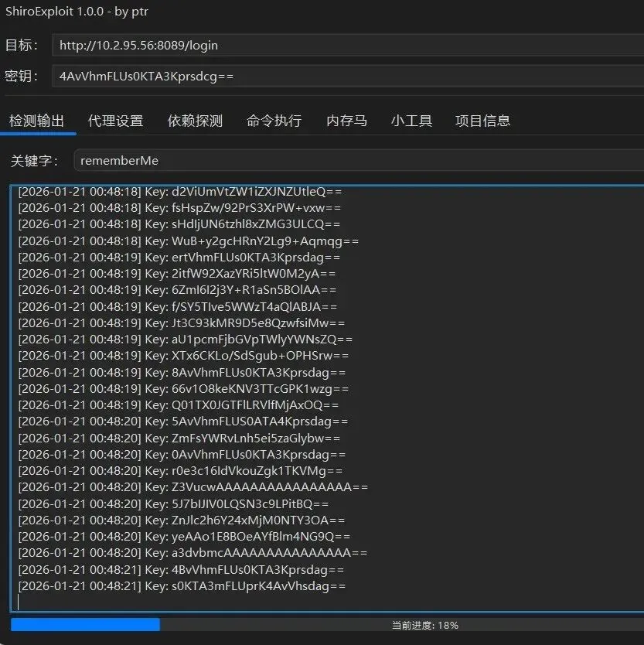Image resolution: width=644 pixels, height=645 pixels.
Task: Select the 2itfW92XazYRi5ltW0M2yA== log row
Action: 177,274
